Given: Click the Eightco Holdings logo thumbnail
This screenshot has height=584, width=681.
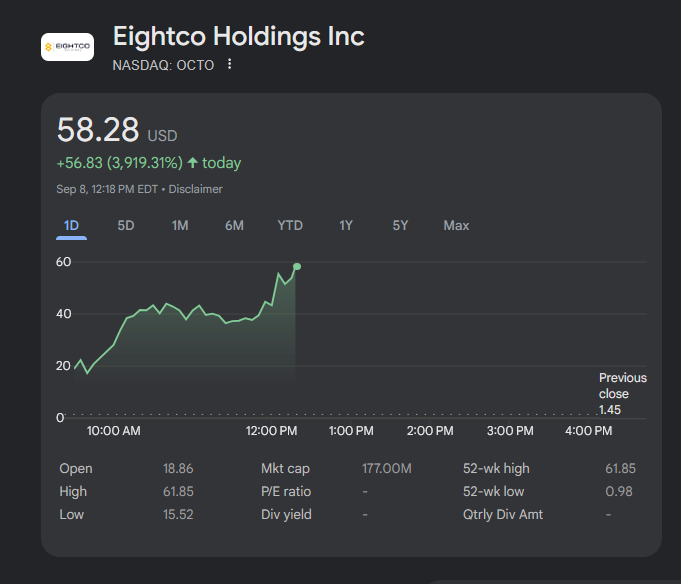Looking at the screenshot, I should tap(67, 47).
